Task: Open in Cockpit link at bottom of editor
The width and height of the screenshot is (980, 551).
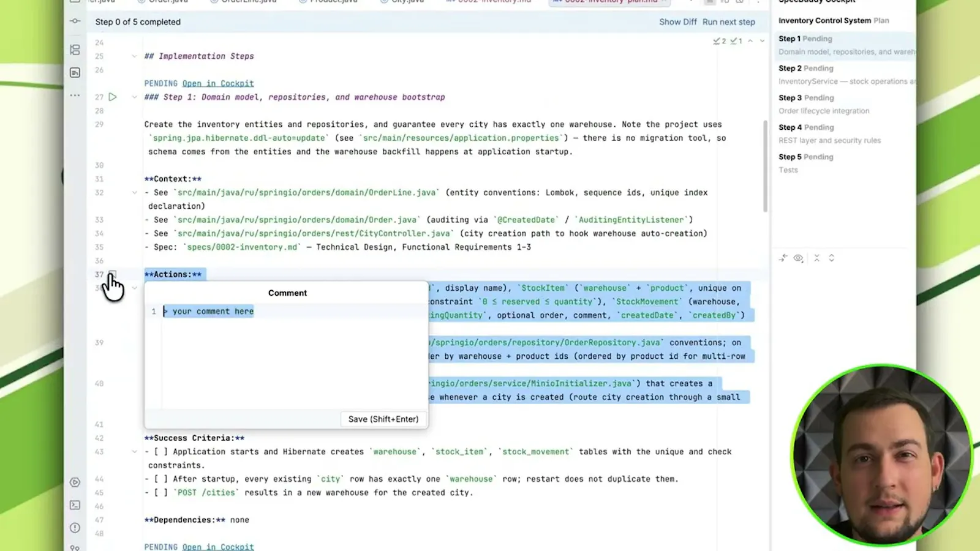Action: point(218,547)
